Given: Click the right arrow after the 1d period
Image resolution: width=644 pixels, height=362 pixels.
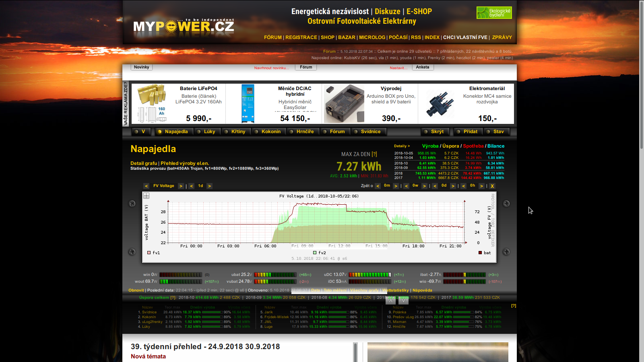Looking at the screenshot, I should pyautogui.click(x=209, y=186).
